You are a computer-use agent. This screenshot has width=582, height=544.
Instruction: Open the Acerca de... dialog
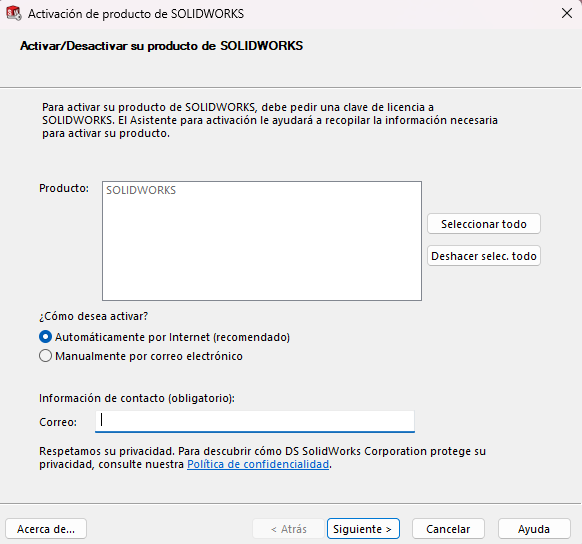coord(46,528)
